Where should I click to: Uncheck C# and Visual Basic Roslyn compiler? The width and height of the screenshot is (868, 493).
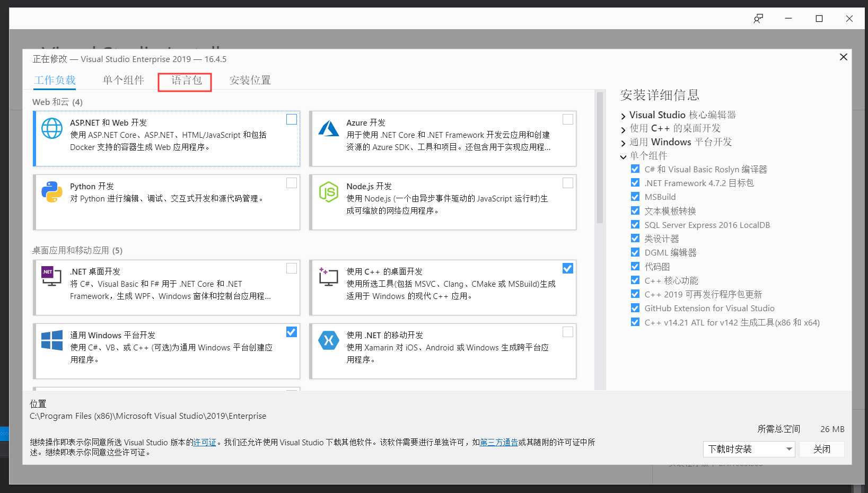coord(635,169)
